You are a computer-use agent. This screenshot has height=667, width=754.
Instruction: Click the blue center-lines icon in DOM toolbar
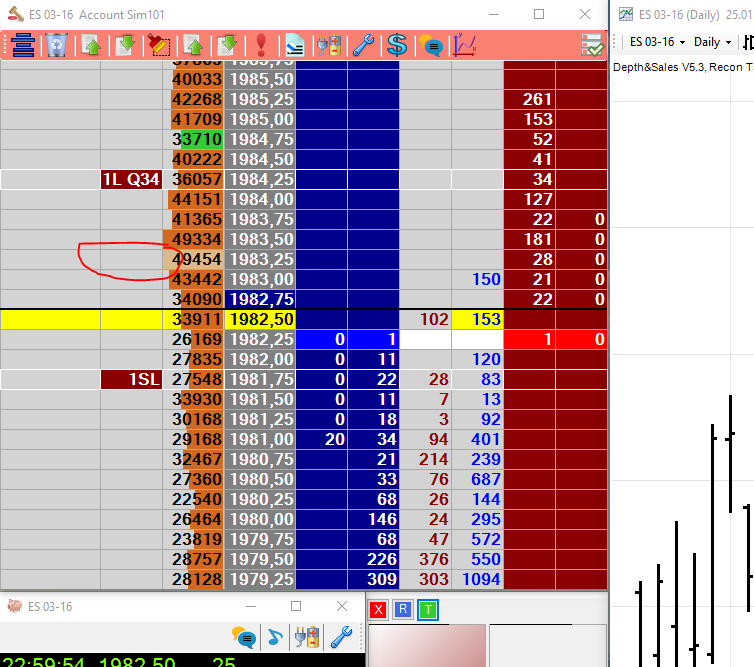pyautogui.click(x=23, y=46)
